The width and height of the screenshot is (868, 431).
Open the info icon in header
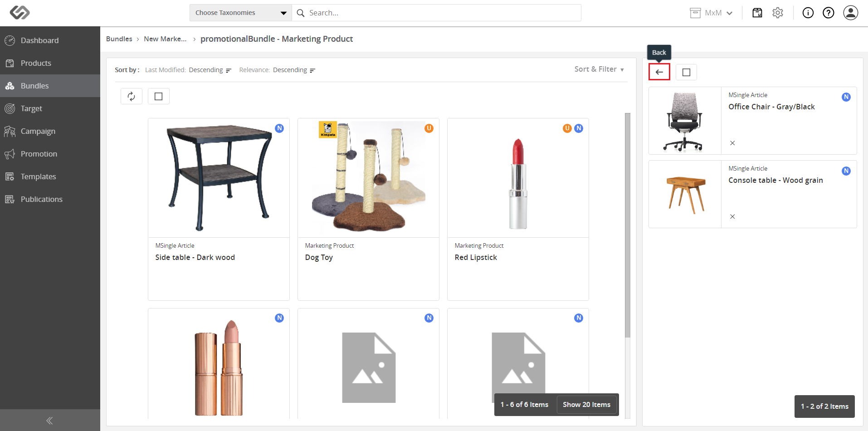tap(808, 13)
